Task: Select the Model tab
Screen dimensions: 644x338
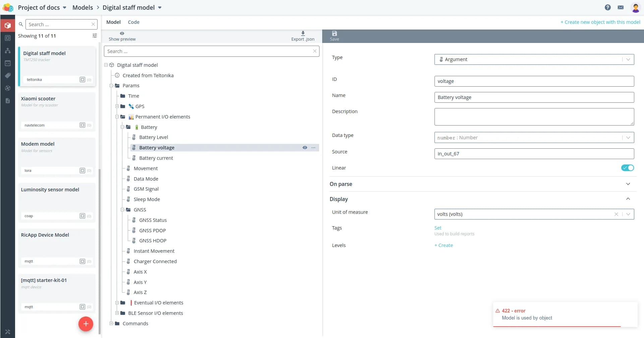Action: click(113, 22)
